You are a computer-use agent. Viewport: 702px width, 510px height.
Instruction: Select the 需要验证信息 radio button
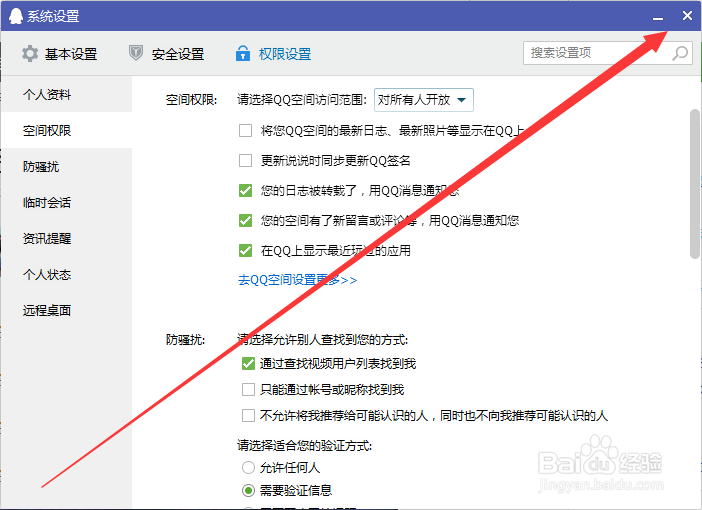(x=248, y=490)
